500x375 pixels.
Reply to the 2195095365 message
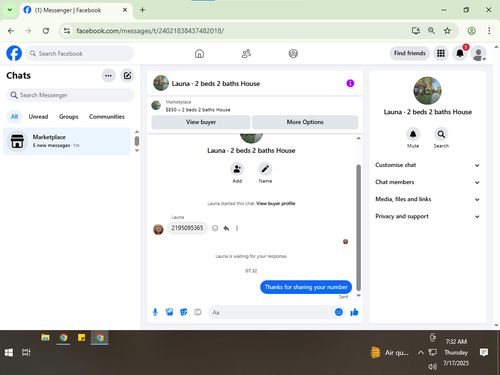coord(226,228)
